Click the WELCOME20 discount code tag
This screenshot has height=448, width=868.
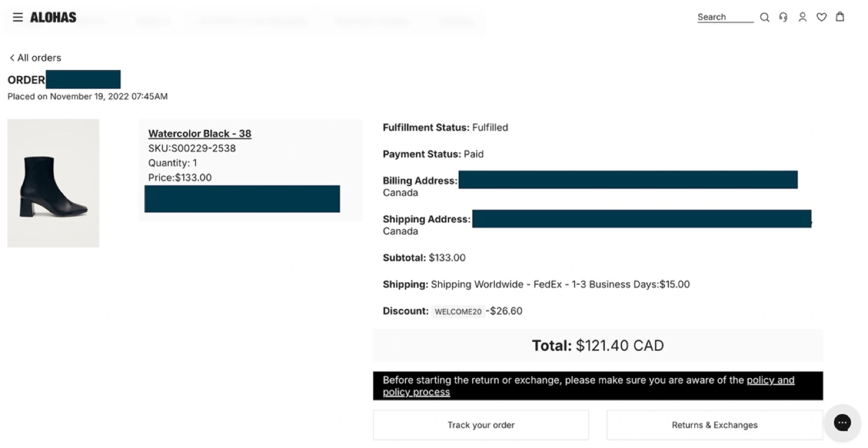coord(458,312)
